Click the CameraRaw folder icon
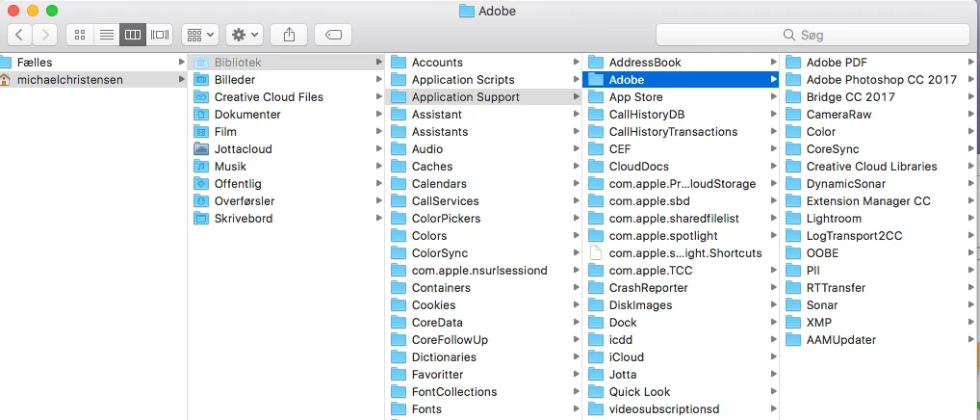 click(x=793, y=115)
